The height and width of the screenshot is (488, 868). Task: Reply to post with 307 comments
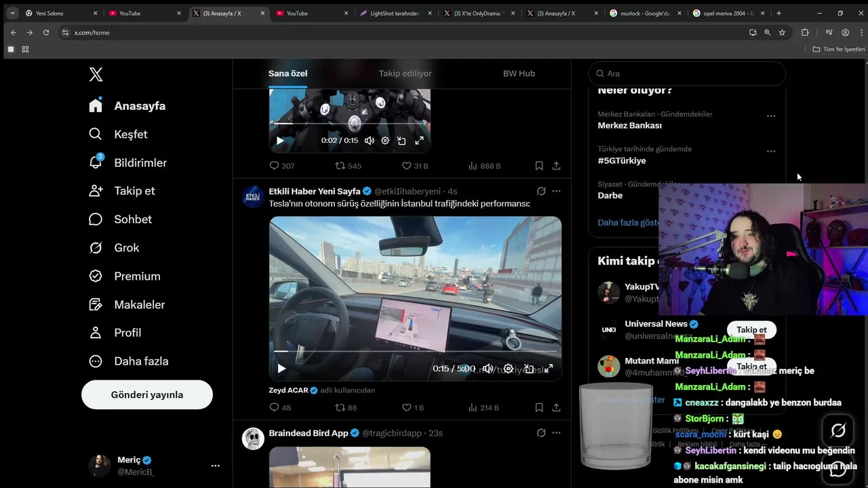[x=281, y=165]
